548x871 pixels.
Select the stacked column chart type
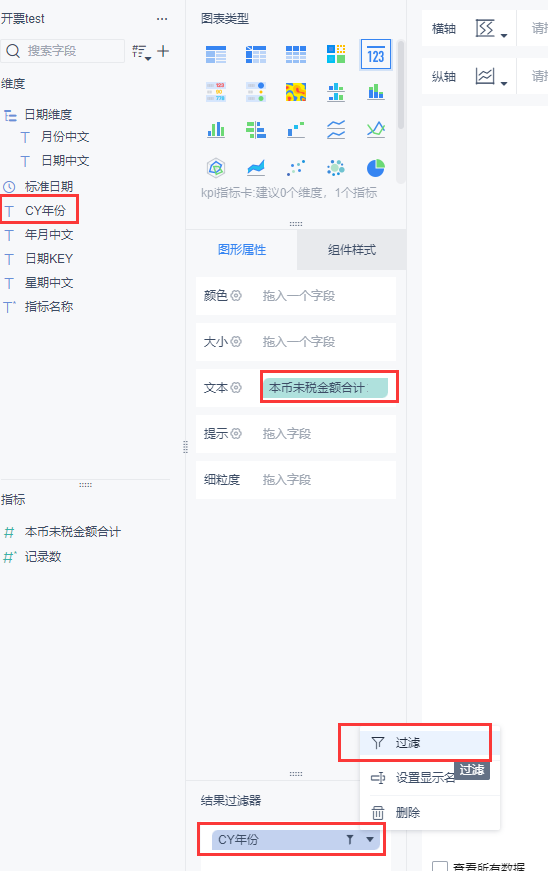tap(376, 92)
